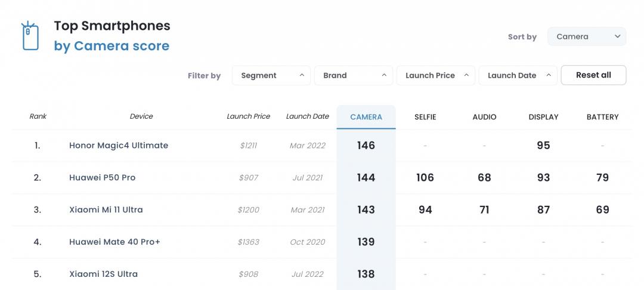Open the Launch Price filter
This screenshot has width=644, height=290.
pos(435,76)
